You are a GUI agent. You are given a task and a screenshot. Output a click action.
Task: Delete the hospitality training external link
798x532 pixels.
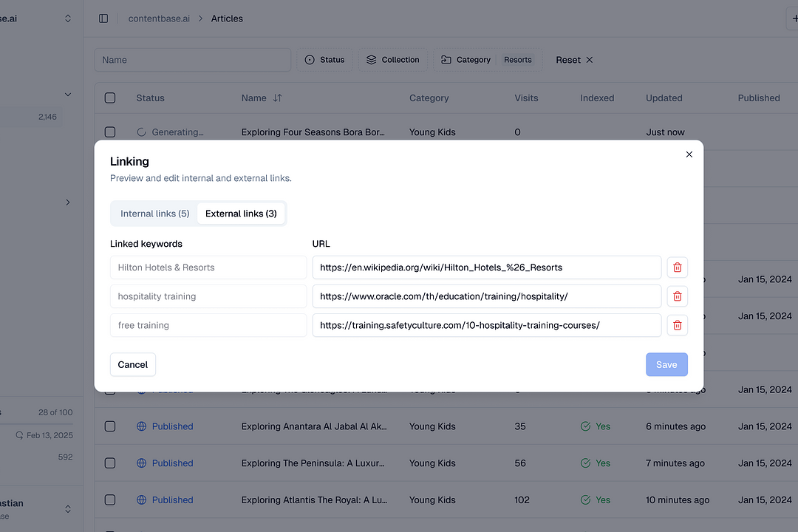point(677,296)
